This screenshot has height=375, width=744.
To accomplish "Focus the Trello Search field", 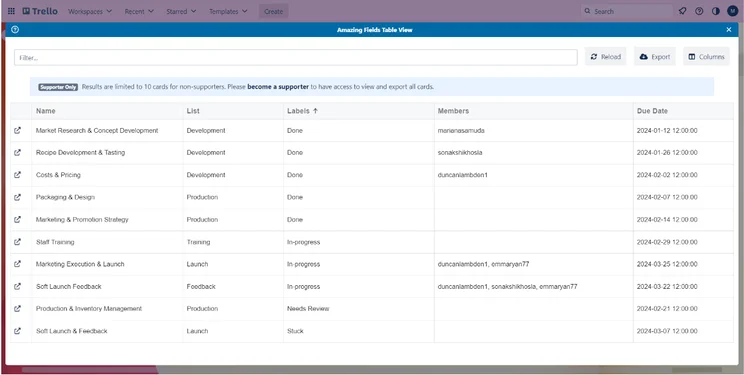I will click(627, 11).
